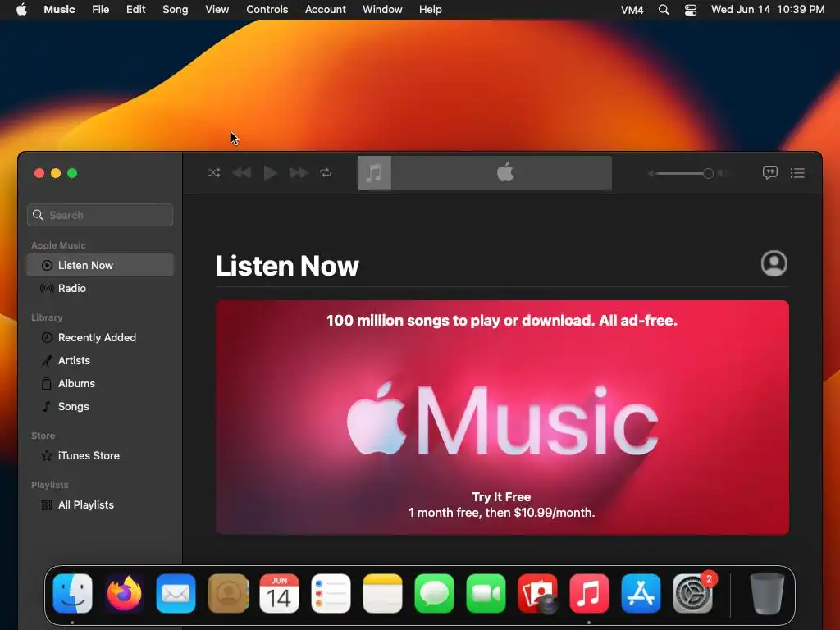Open Songs in the Library section

click(x=100, y=407)
